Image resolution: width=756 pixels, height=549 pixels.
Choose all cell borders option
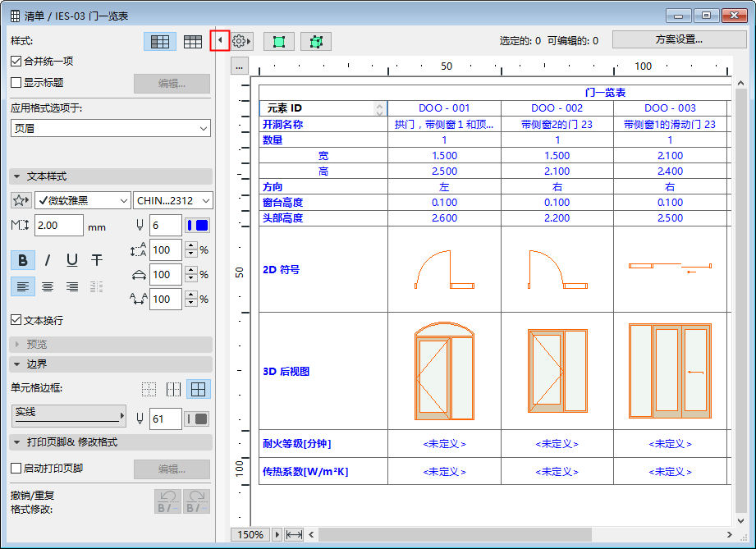(x=198, y=389)
